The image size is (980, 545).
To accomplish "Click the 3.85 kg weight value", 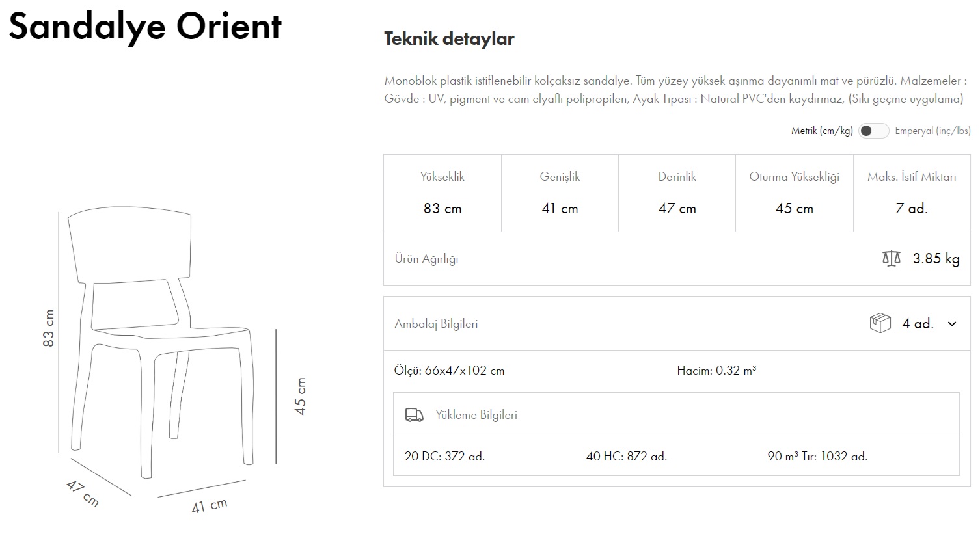I will 936,259.
